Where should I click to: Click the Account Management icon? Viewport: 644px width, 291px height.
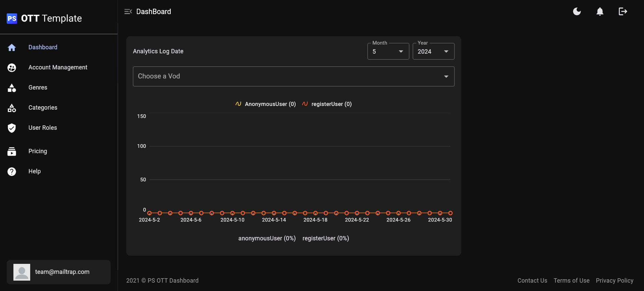coord(12,68)
